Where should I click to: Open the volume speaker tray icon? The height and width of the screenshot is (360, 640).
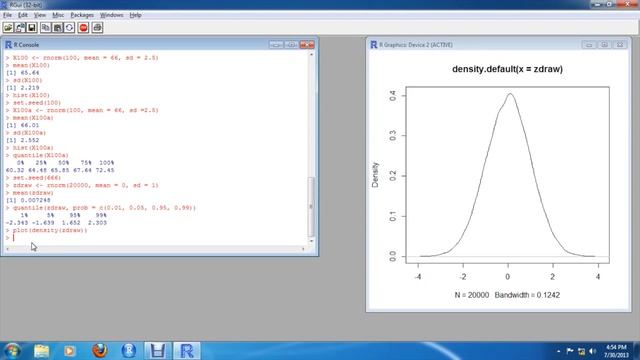point(593,351)
